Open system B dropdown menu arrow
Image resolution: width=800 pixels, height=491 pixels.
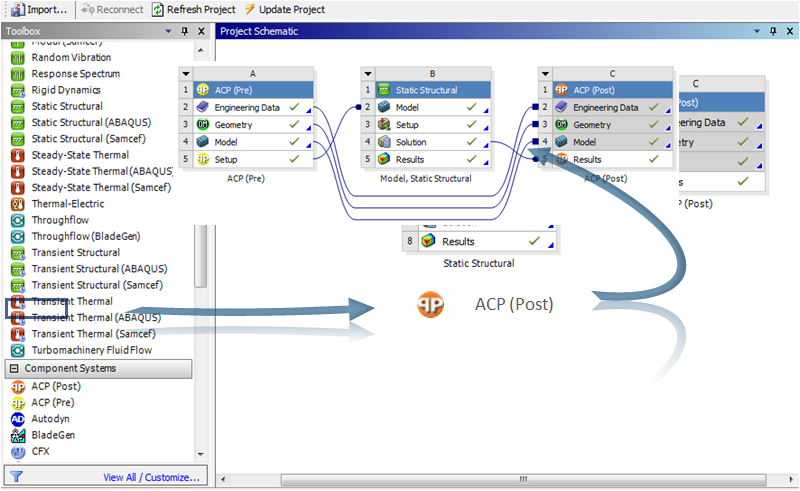(x=367, y=73)
